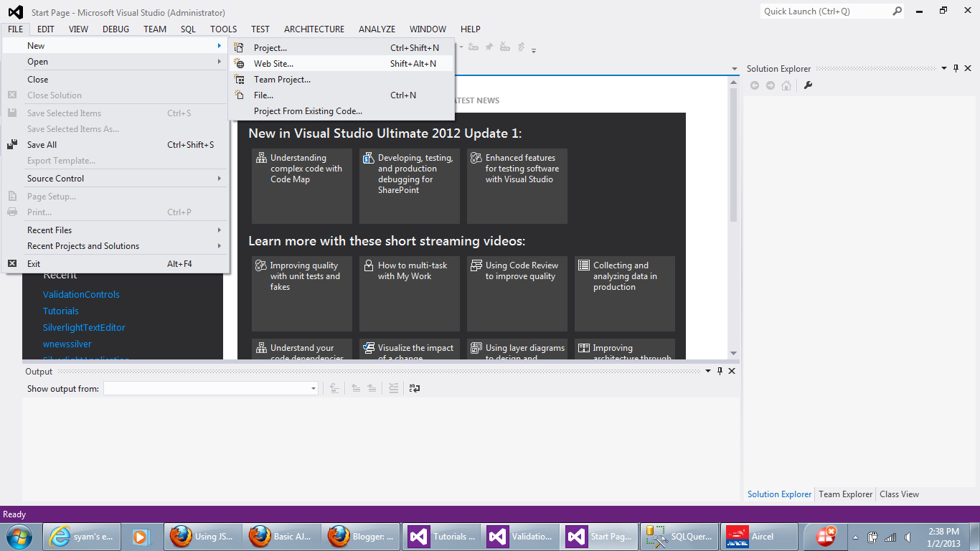Screen dimensions: 980x551
Task: Clear All Output using the Output toolbar icon
Action: [393, 388]
